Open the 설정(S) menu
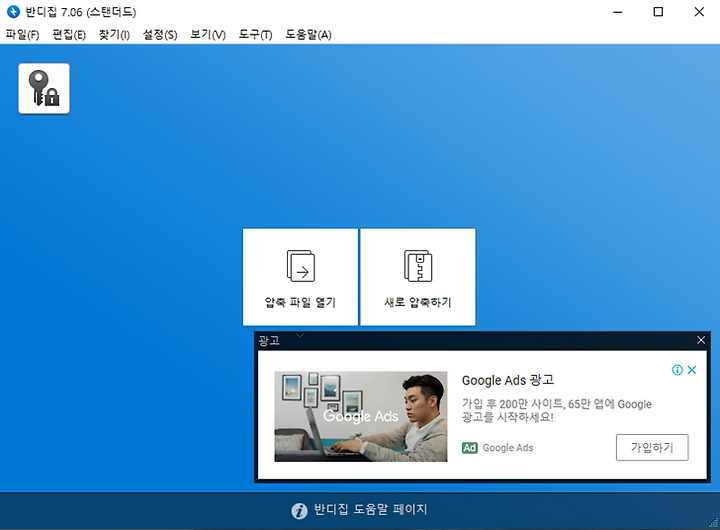 [x=160, y=35]
